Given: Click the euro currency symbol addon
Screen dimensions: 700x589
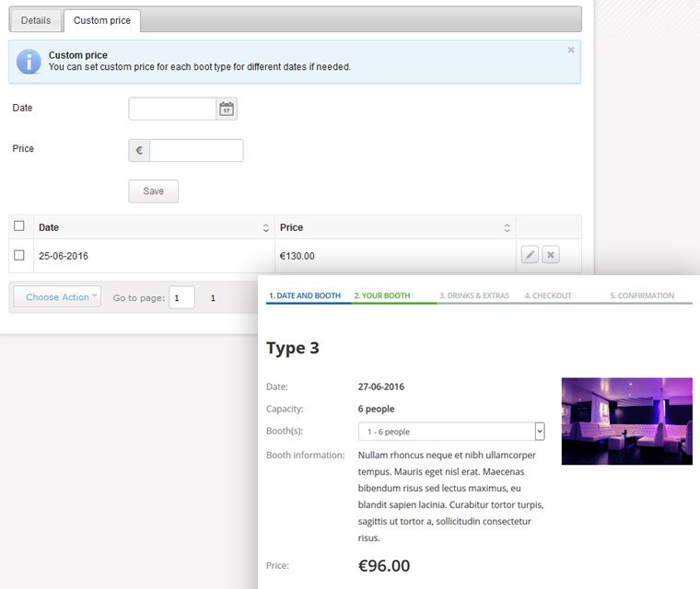Looking at the screenshot, I should click(x=139, y=150).
